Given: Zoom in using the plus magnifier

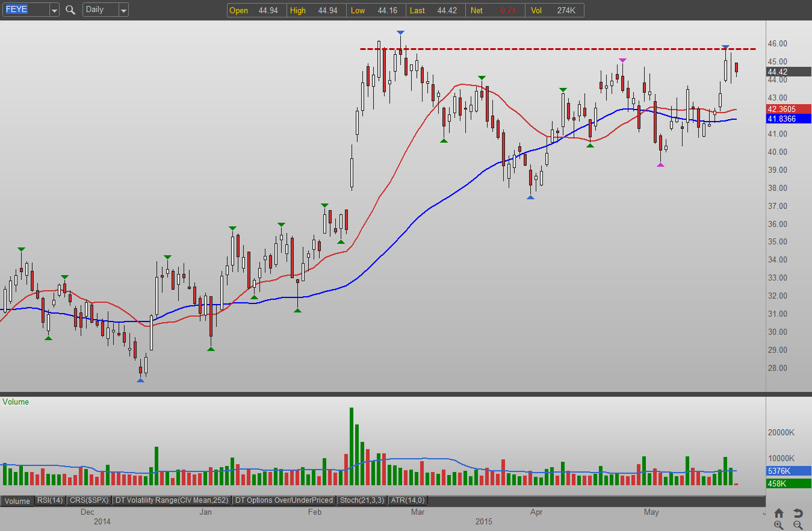Looking at the screenshot, I should coord(778,525).
